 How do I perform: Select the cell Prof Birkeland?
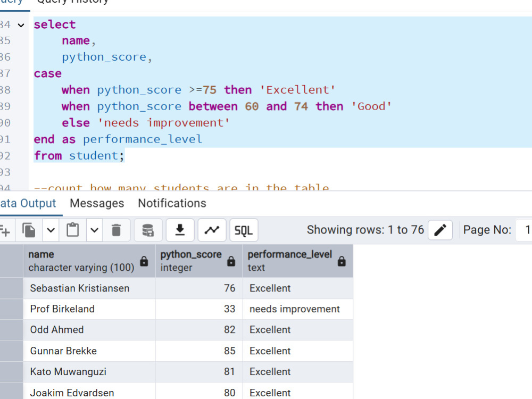[x=89, y=309]
